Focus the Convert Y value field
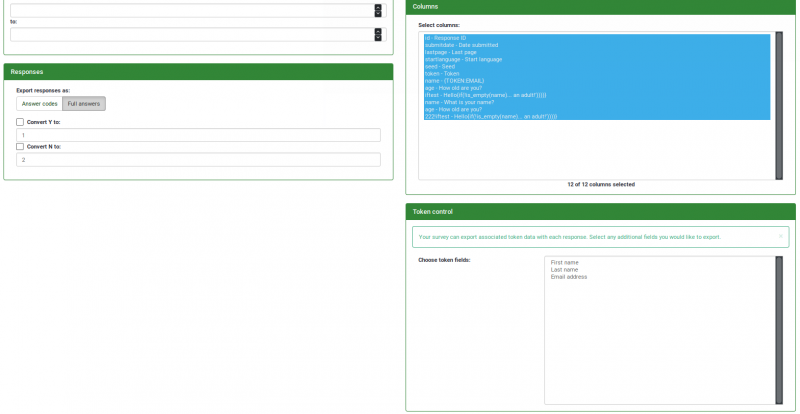This screenshot has height=414, width=800. coord(198,135)
